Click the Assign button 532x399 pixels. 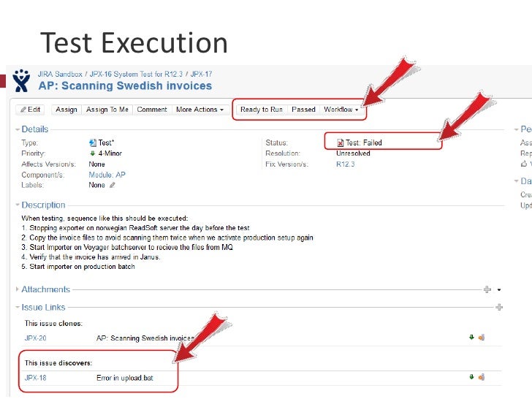click(x=66, y=110)
